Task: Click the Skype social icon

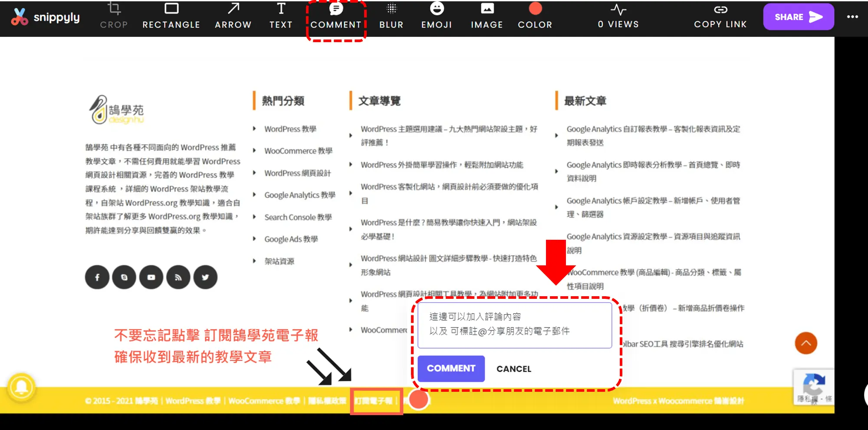Action: pyautogui.click(x=124, y=277)
